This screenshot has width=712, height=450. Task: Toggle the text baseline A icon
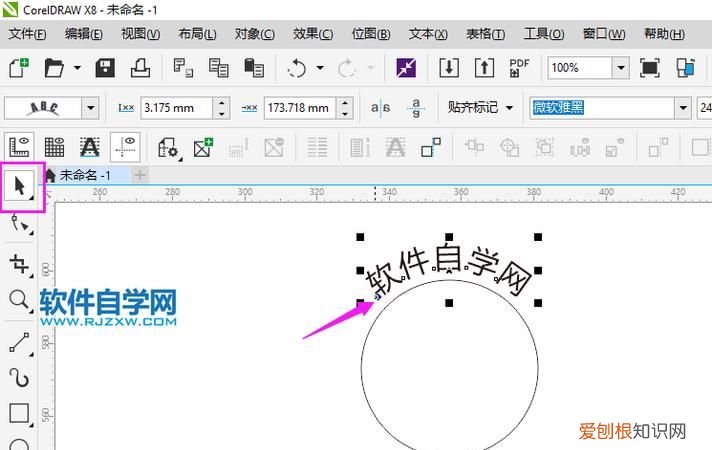(89, 147)
